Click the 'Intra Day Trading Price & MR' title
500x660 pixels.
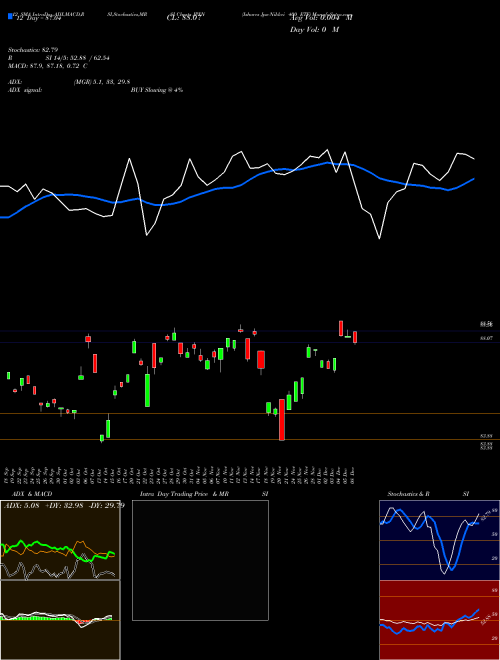(184, 494)
